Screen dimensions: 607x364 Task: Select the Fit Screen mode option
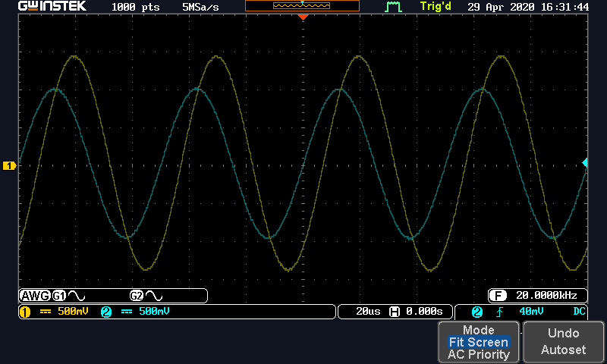(478, 343)
